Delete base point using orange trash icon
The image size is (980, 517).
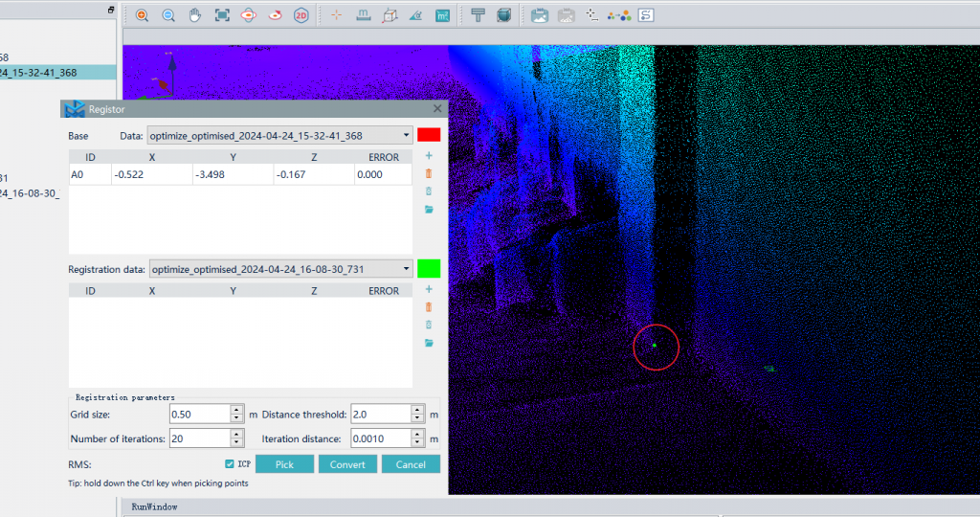[429, 173]
